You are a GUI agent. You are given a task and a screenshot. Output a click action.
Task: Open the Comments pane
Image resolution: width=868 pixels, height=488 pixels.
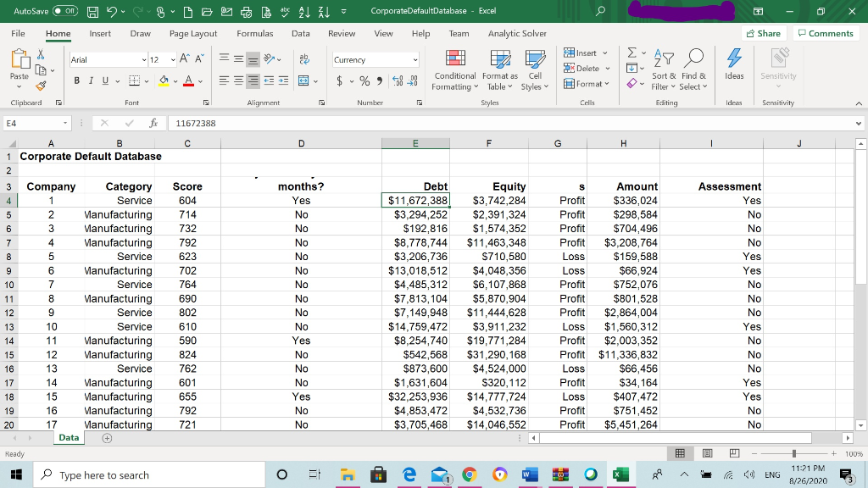826,33
